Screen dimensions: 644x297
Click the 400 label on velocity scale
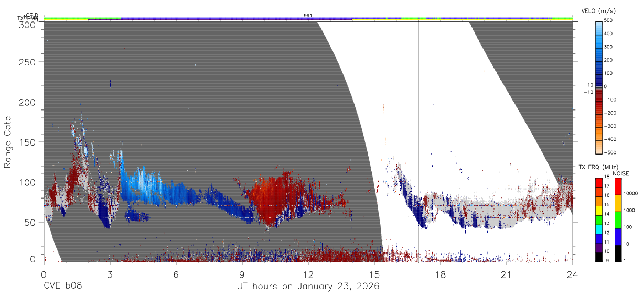click(x=608, y=34)
